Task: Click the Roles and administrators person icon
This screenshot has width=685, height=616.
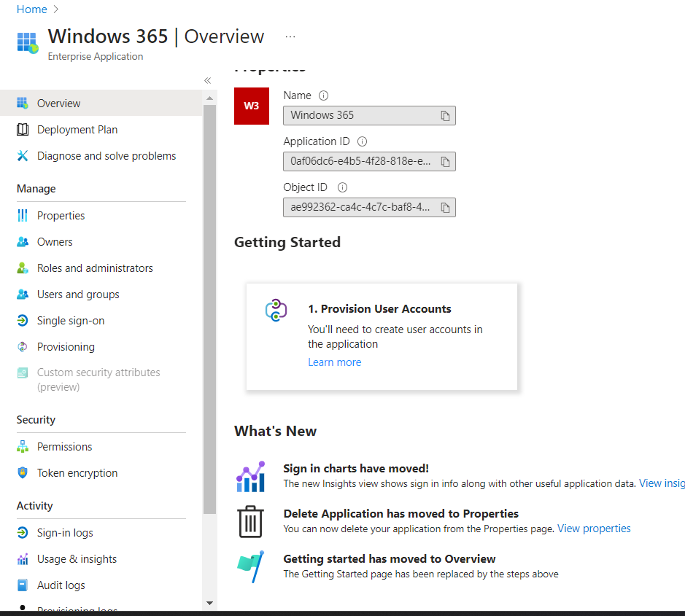Action: click(x=23, y=268)
